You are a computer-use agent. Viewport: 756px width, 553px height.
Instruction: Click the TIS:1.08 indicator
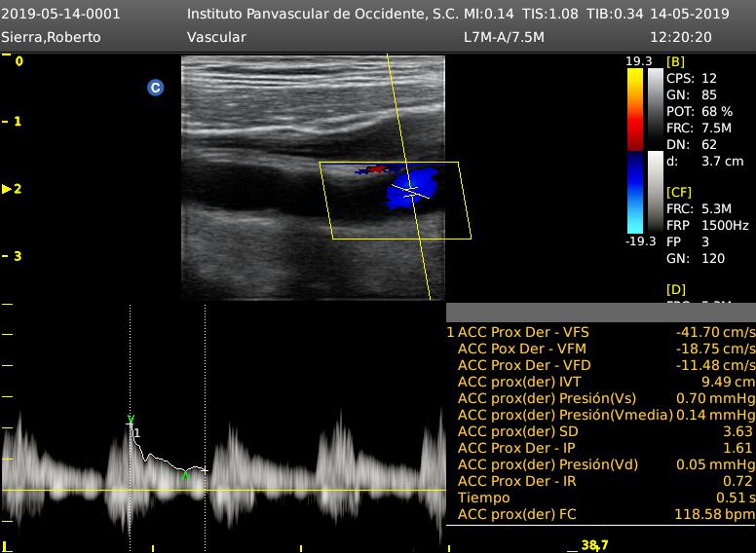point(550,14)
